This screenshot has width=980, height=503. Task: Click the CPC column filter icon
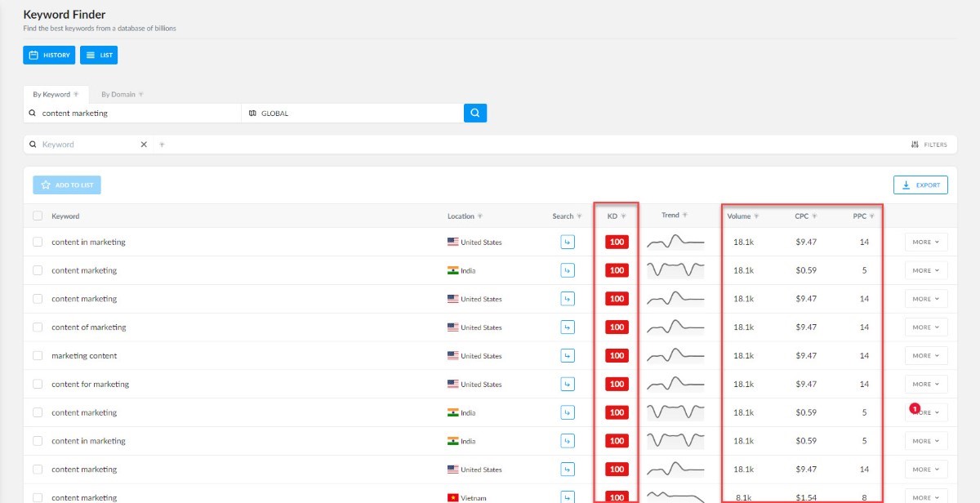(814, 216)
